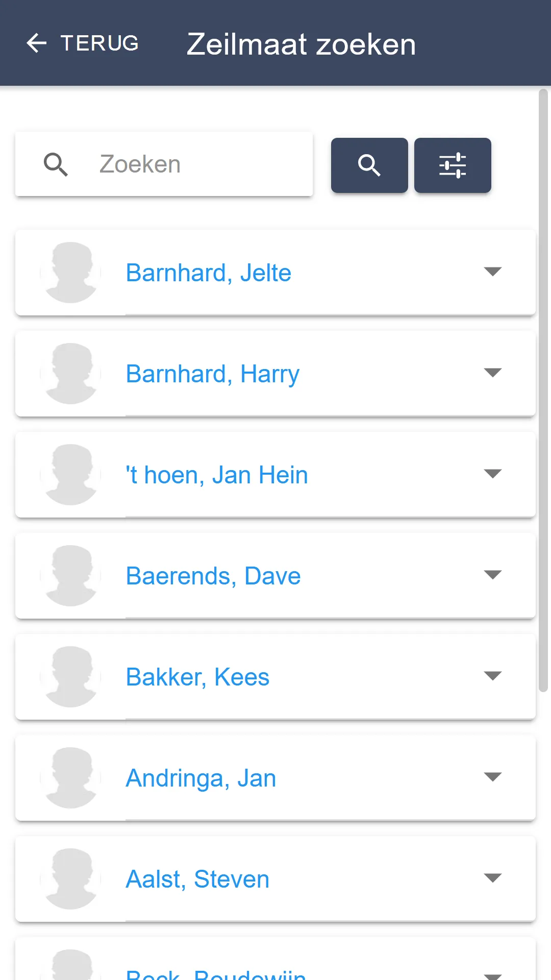The height and width of the screenshot is (980, 551).
Task: Open 't hoen, Jan Hein link
Action: pos(217,475)
